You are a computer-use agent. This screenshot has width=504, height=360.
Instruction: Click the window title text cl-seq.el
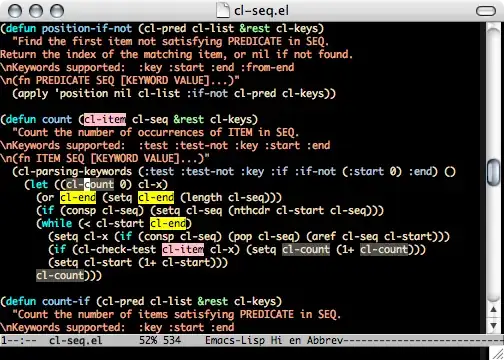tap(261, 11)
